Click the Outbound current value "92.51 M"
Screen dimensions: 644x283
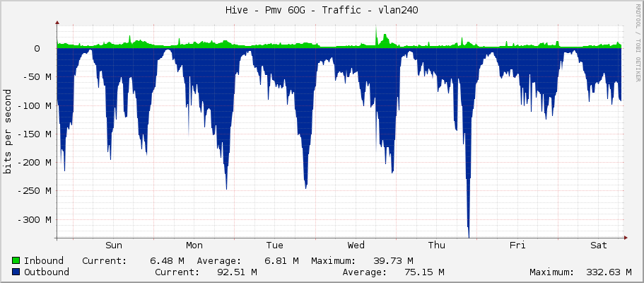pyautogui.click(x=237, y=272)
